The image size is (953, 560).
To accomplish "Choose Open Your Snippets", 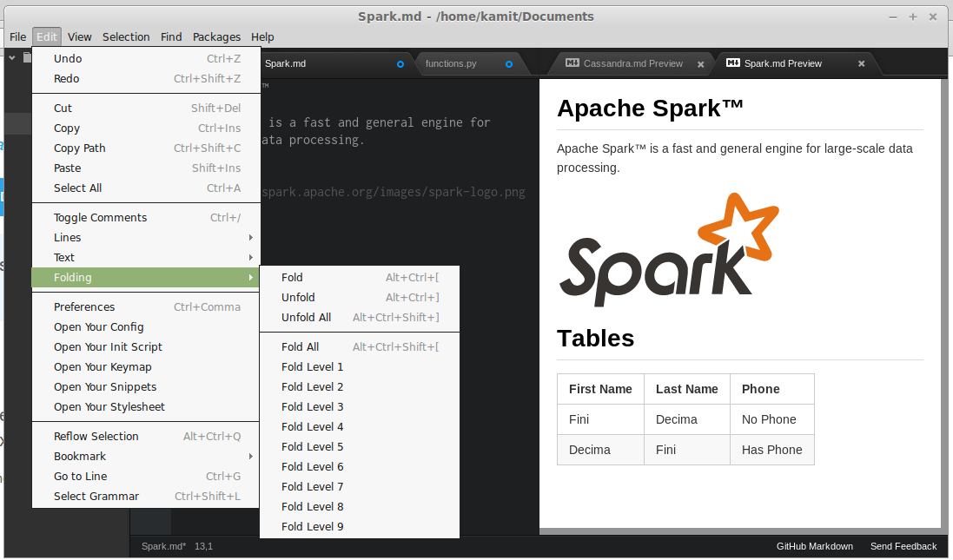I will (x=146, y=387).
